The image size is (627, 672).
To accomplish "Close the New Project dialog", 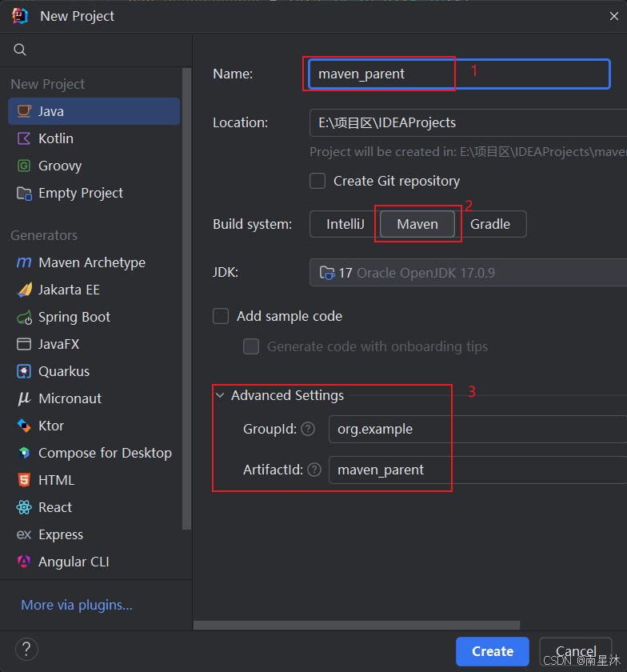I will tap(614, 16).
